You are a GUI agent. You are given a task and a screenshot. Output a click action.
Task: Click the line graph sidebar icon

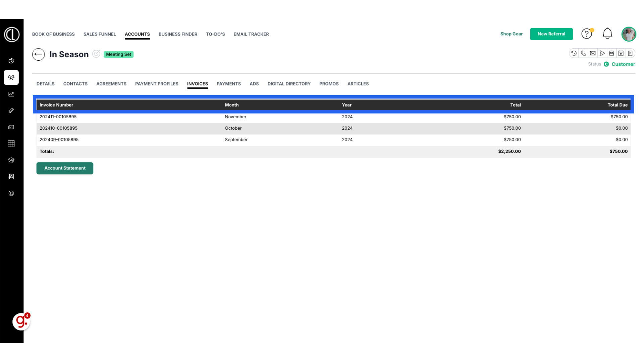tap(11, 94)
